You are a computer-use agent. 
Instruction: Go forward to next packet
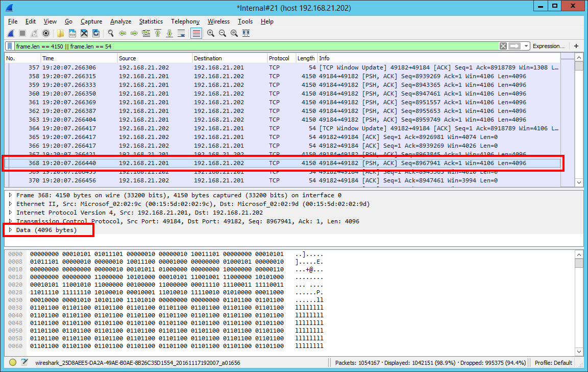[x=134, y=33]
